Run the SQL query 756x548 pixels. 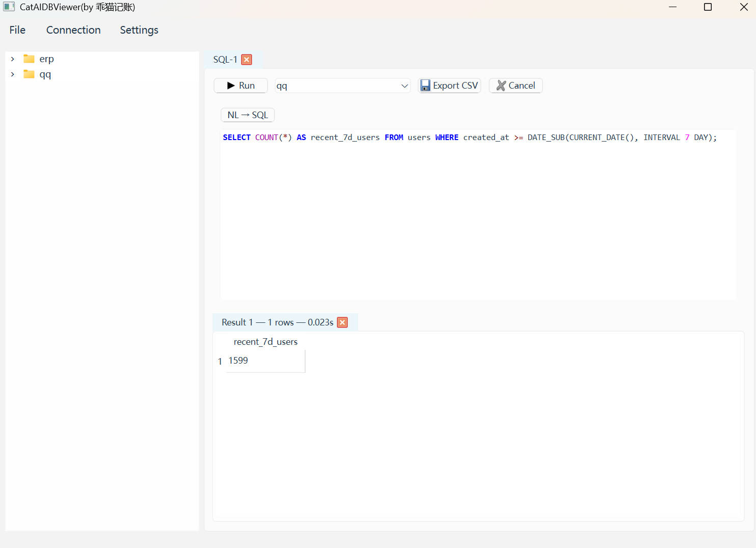(240, 86)
